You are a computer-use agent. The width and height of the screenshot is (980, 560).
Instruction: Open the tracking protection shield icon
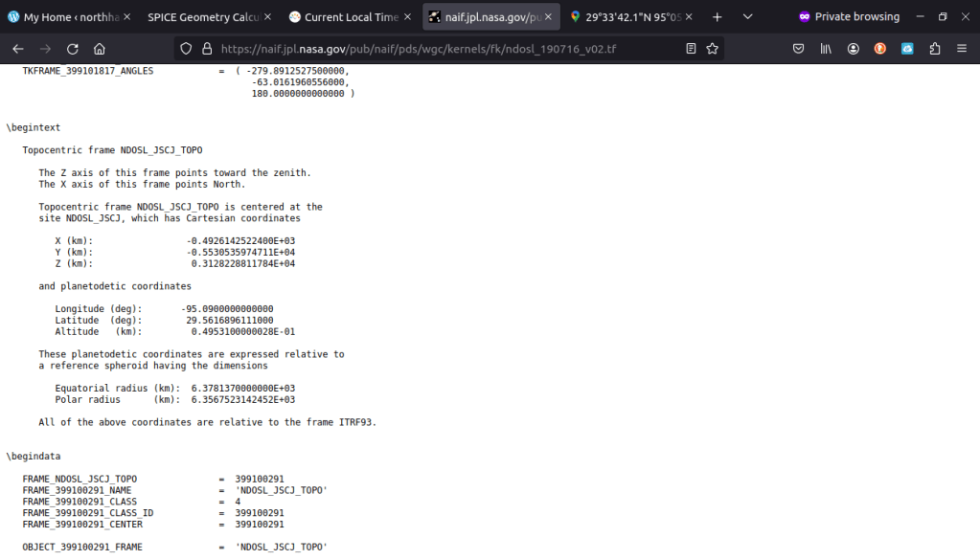point(187,49)
